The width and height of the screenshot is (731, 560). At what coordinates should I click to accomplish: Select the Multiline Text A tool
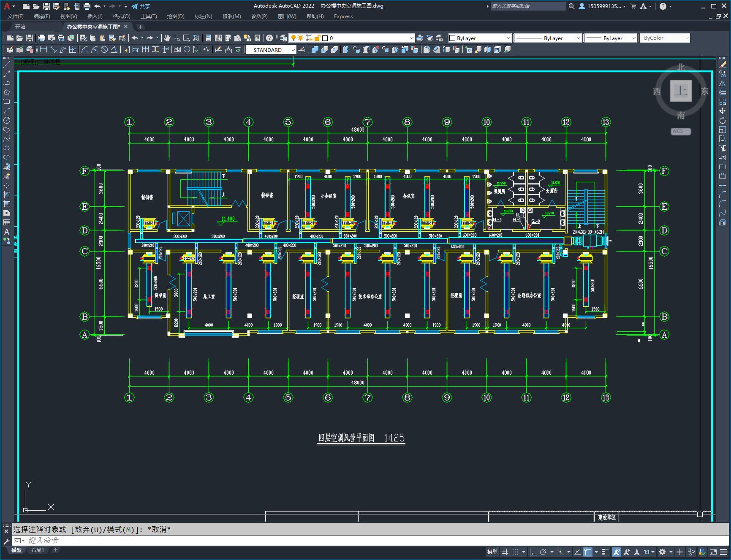7,232
